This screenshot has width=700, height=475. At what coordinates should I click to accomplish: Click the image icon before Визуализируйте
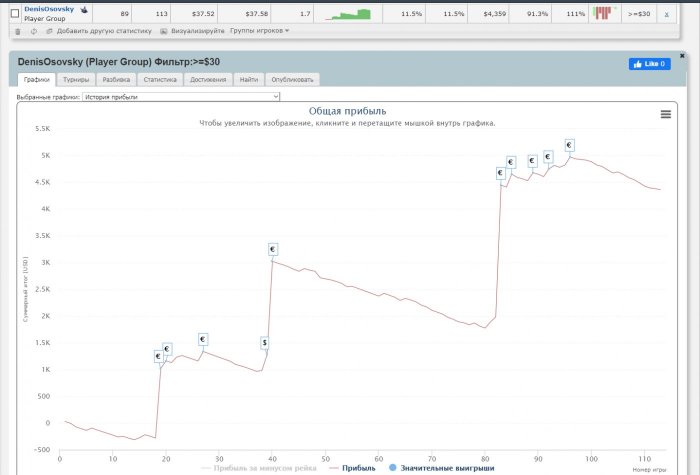(164, 31)
